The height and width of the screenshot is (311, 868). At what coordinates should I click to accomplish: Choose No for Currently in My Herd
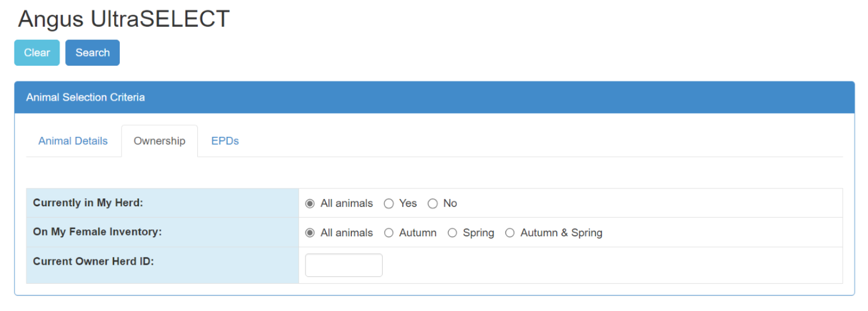pyautogui.click(x=432, y=204)
